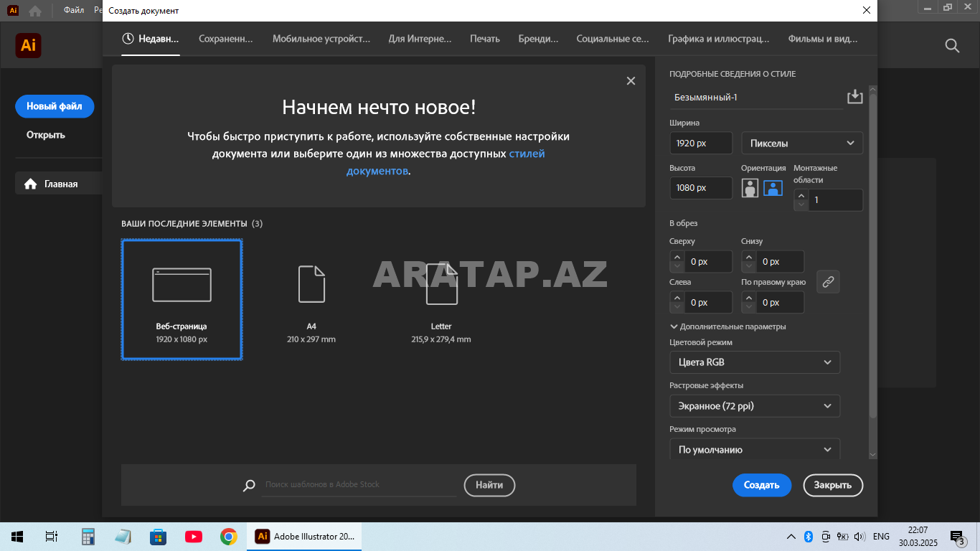Select landscape orientation icon
Screen dimensions: 980x551
click(773, 188)
